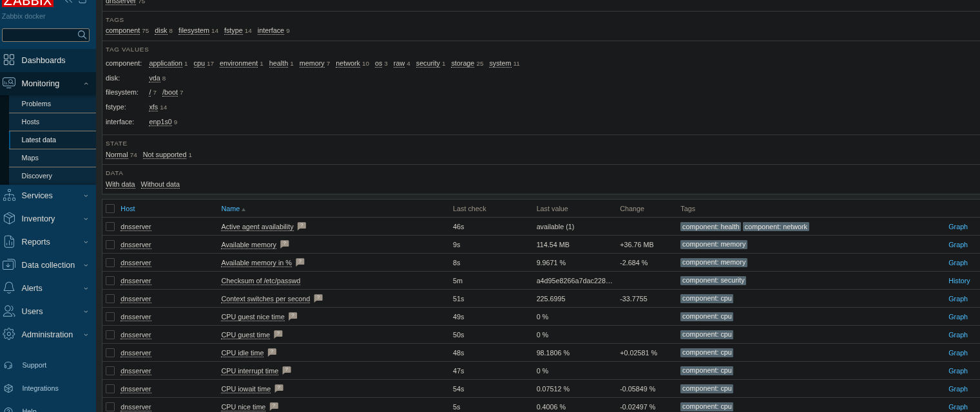Select the CPU idle time row checkbox
Viewport: 980px width, 412px height.
pos(110,353)
